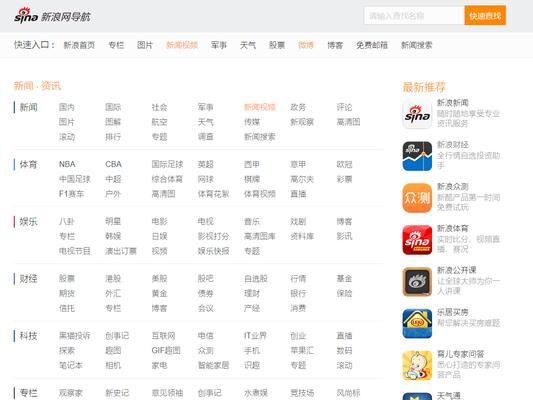
Task: Open the 体育 category heading
Action: [29, 164]
